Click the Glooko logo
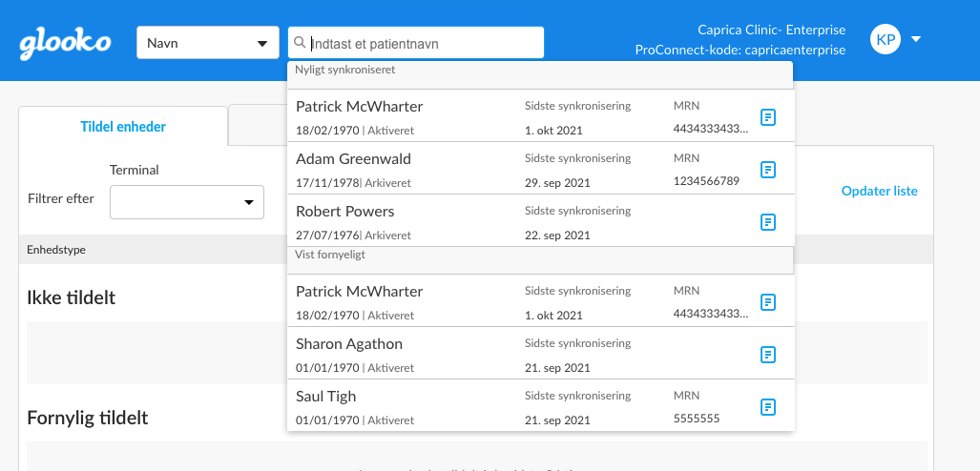980x471 pixels. coord(65,44)
